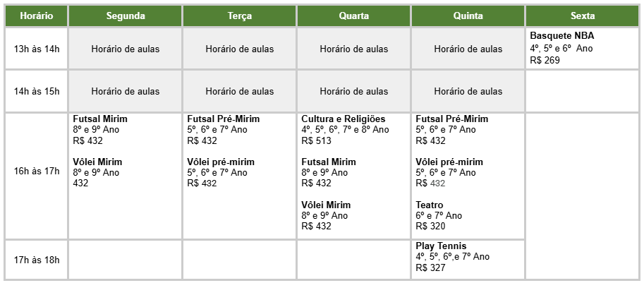Image resolution: width=644 pixels, height=283 pixels.
Task: Select Teatro activity on Quinta
Action: pyautogui.click(x=430, y=205)
